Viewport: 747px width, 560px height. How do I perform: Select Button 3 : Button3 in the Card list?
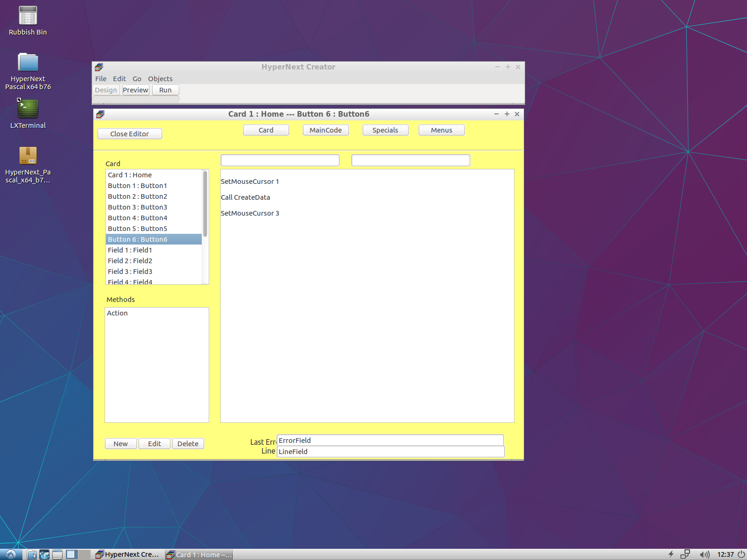pyautogui.click(x=137, y=207)
